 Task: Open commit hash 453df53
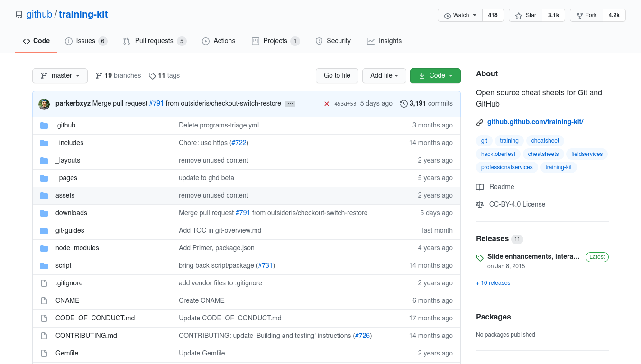tap(345, 104)
